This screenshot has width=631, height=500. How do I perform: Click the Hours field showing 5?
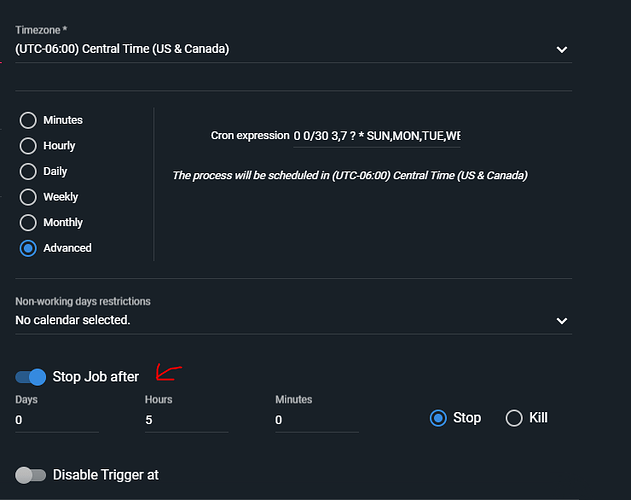(186, 420)
